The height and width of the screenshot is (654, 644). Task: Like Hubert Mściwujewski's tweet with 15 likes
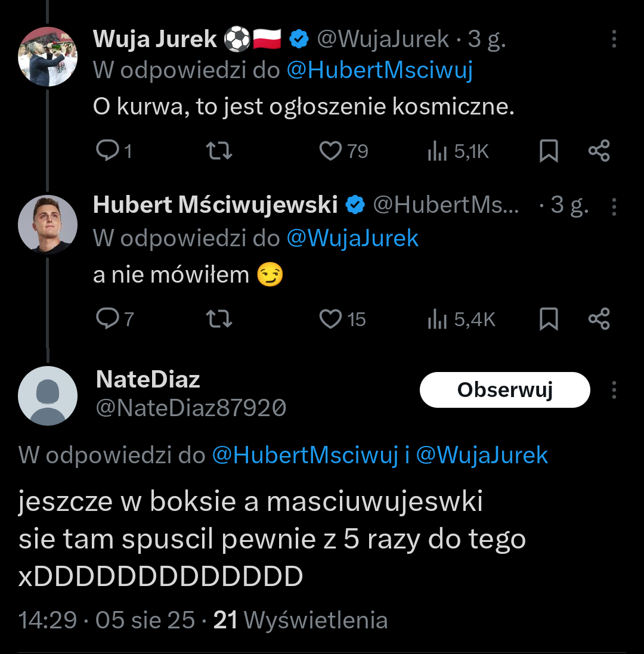coord(330,319)
